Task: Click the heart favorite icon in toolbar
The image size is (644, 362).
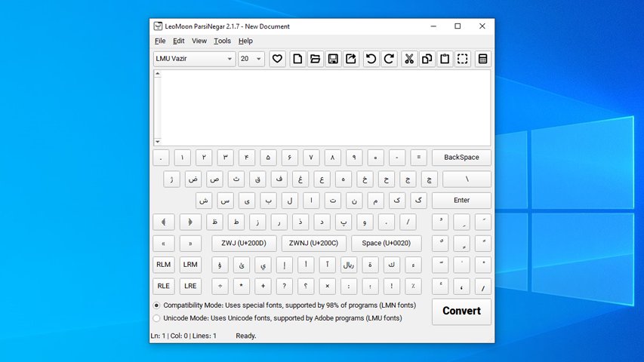Action: point(278,59)
